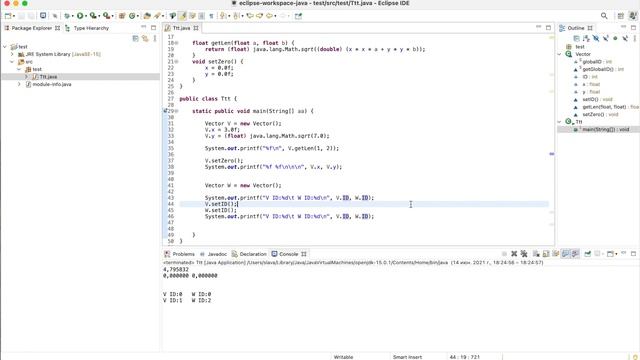Viewport: 640px width, 360px height.
Task: Expand JRE System Library node
Action: tap(12, 54)
